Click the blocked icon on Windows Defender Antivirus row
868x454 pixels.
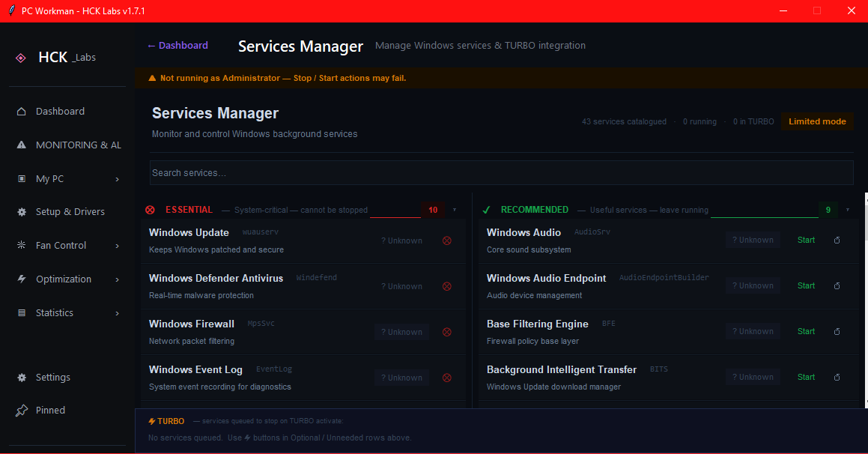(x=447, y=286)
